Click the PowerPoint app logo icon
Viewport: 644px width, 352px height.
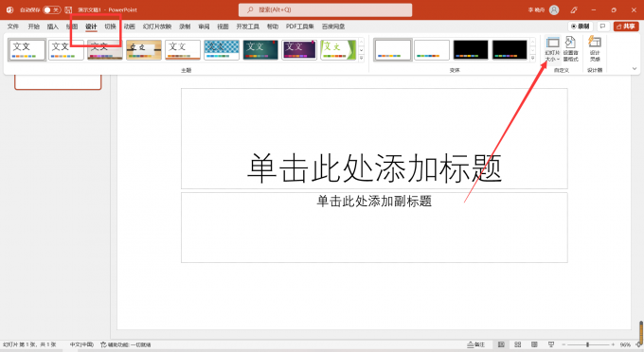tap(9, 9)
